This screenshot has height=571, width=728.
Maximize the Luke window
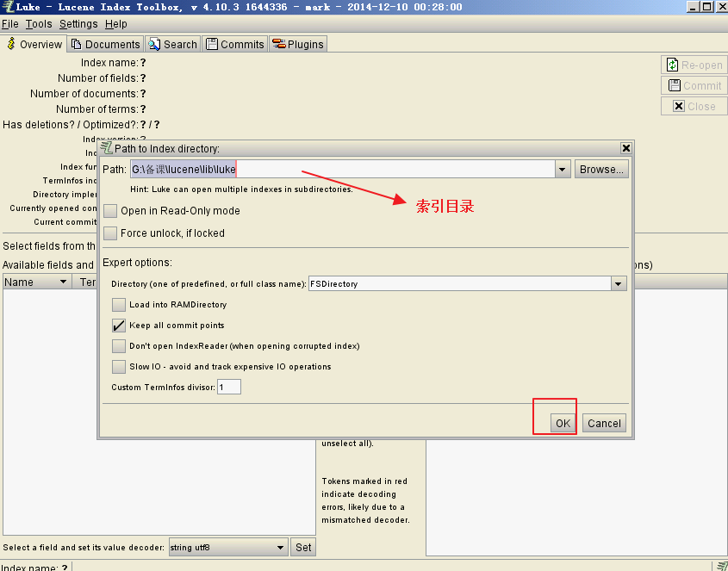pyautogui.click(x=706, y=7)
